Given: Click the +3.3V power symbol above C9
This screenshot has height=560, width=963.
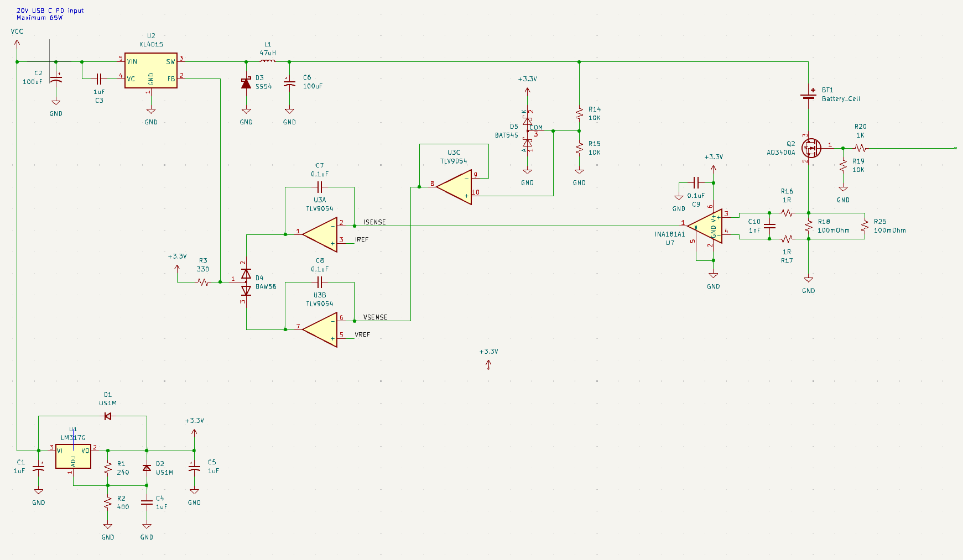Looking at the screenshot, I should click(714, 169).
